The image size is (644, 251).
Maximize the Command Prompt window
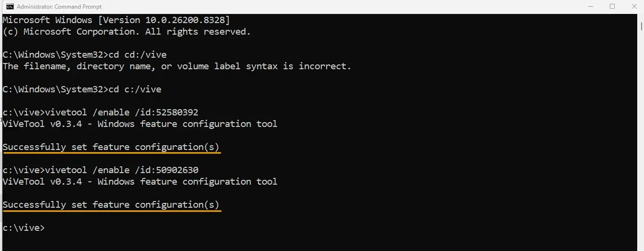point(612,7)
